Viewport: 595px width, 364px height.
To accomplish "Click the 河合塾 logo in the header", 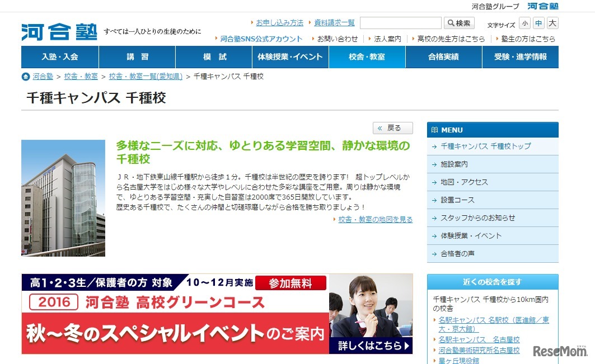I will coord(59,32).
